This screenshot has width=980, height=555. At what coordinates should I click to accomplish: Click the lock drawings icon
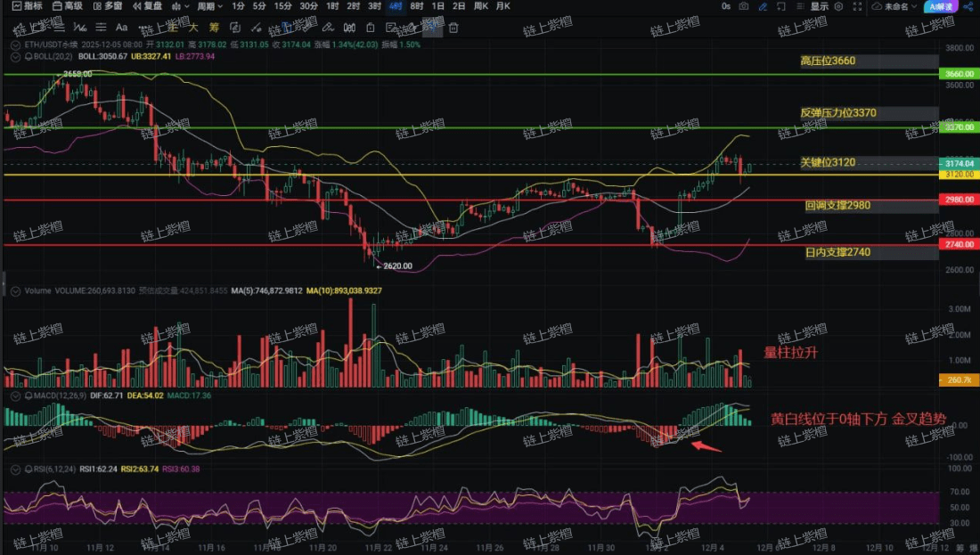[371, 28]
